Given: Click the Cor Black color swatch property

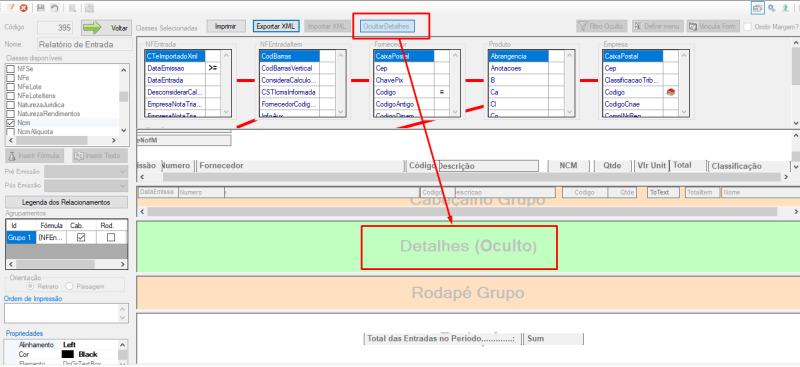Looking at the screenshot, I should pyautogui.click(x=67, y=354).
